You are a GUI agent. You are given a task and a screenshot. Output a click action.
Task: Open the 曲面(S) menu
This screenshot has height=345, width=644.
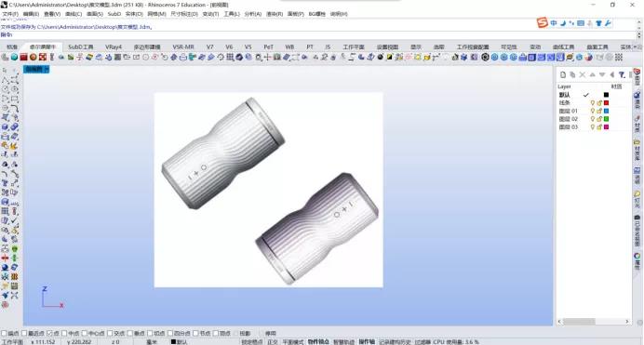coord(95,14)
